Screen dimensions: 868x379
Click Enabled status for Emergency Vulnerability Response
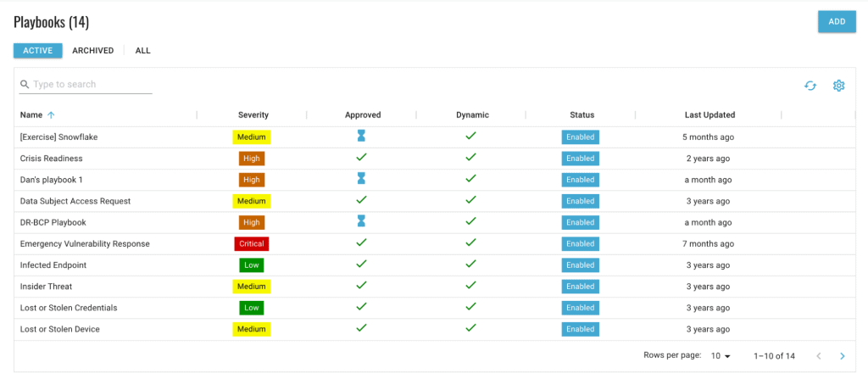(580, 244)
